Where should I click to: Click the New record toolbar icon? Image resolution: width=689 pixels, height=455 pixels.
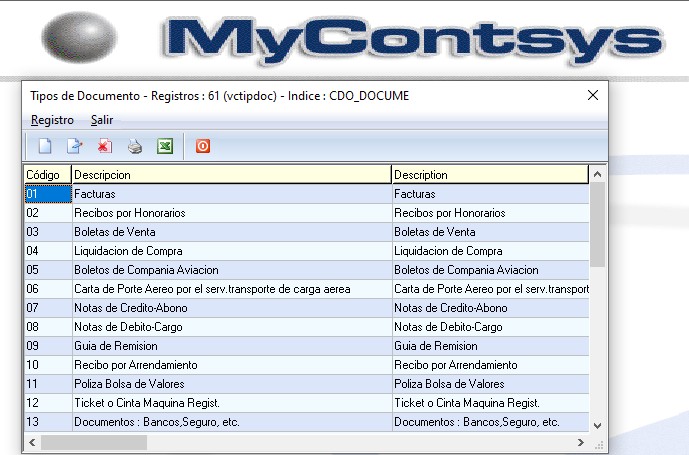point(44,146)
